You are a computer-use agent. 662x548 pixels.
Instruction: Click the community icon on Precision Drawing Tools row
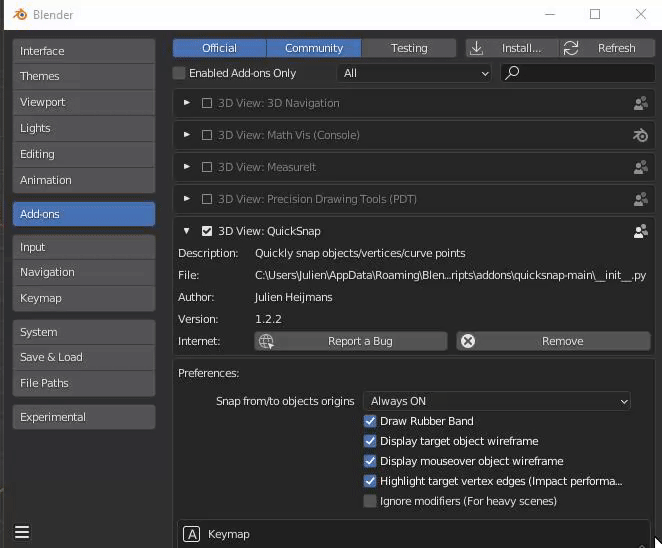point(640,199)
